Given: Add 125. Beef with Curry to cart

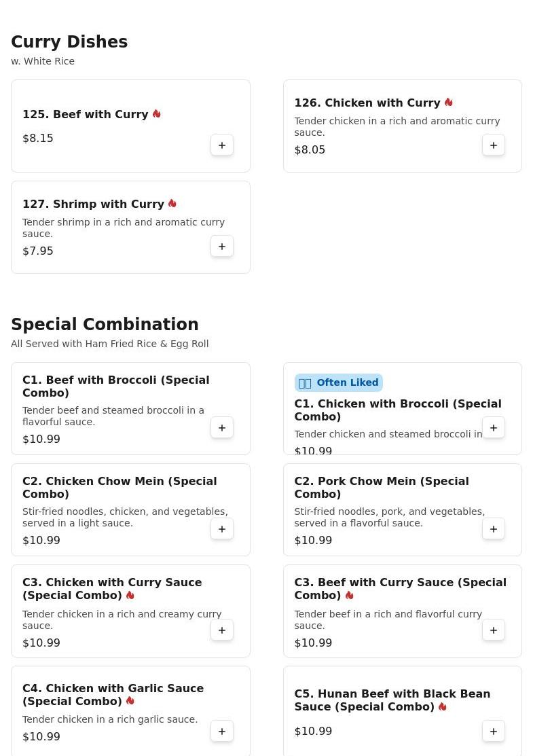Looking at the screenshot, I should click(x=221, y=145).
